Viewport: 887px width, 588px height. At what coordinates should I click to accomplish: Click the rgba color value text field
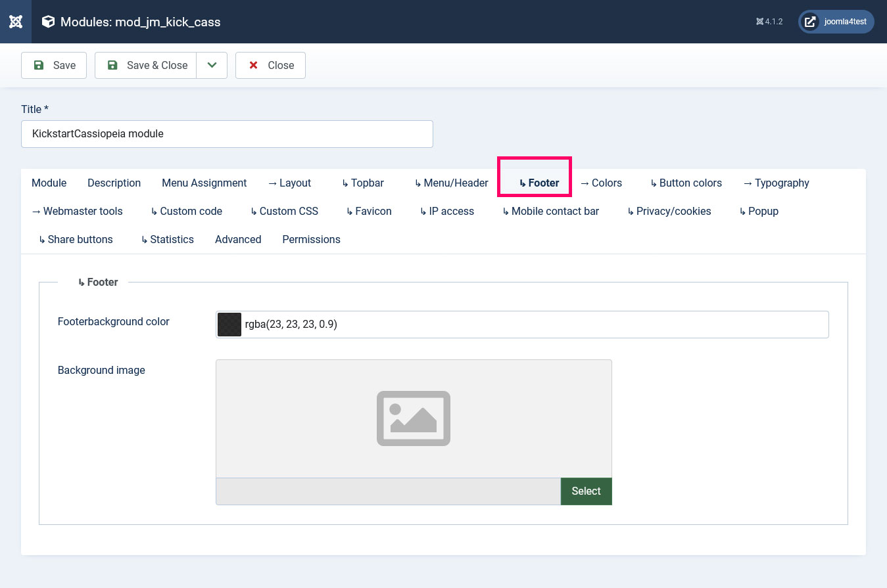533,325
